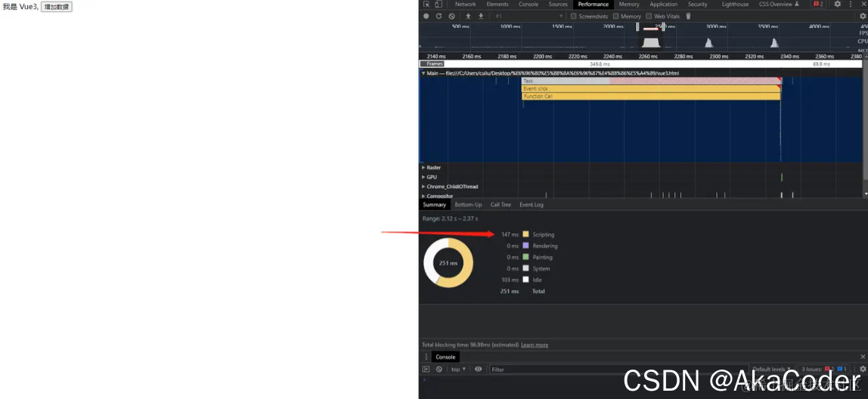The height and width of the screenshot is (399, 868).
Task: Click the 349.8 ms frame in Frames track
Action: [x=599, y=64]
